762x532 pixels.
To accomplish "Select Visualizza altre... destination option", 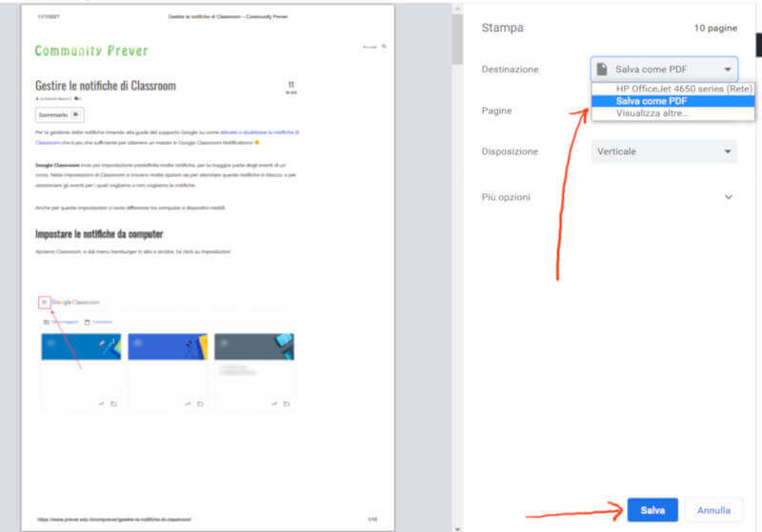I will pos(653,113).
